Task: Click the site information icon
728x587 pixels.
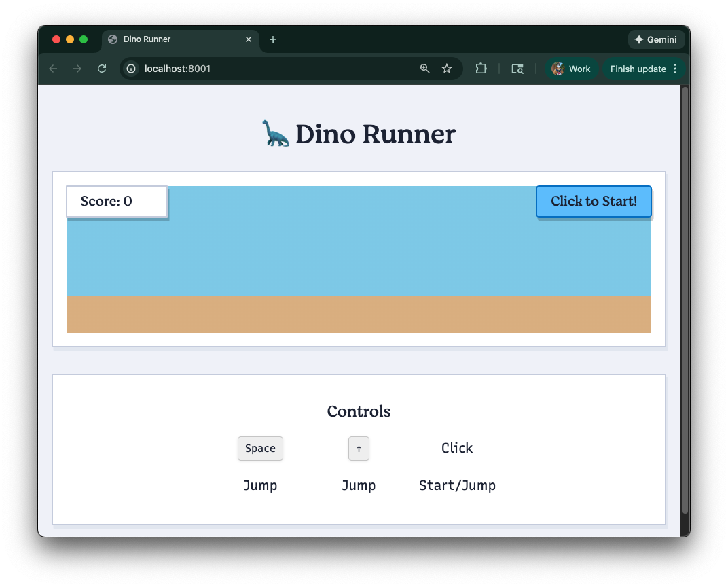Action: click(x=132, y=69)
